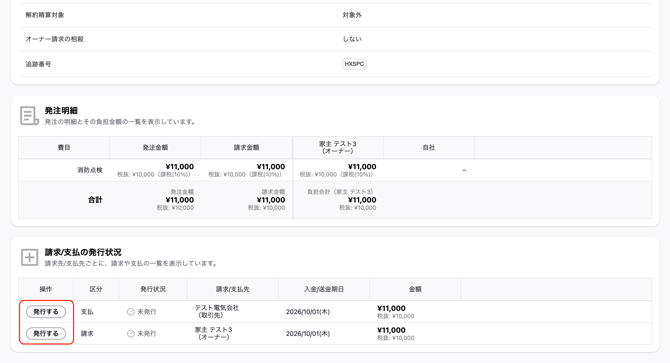Click the 発行状況 column header

[153, 290]
